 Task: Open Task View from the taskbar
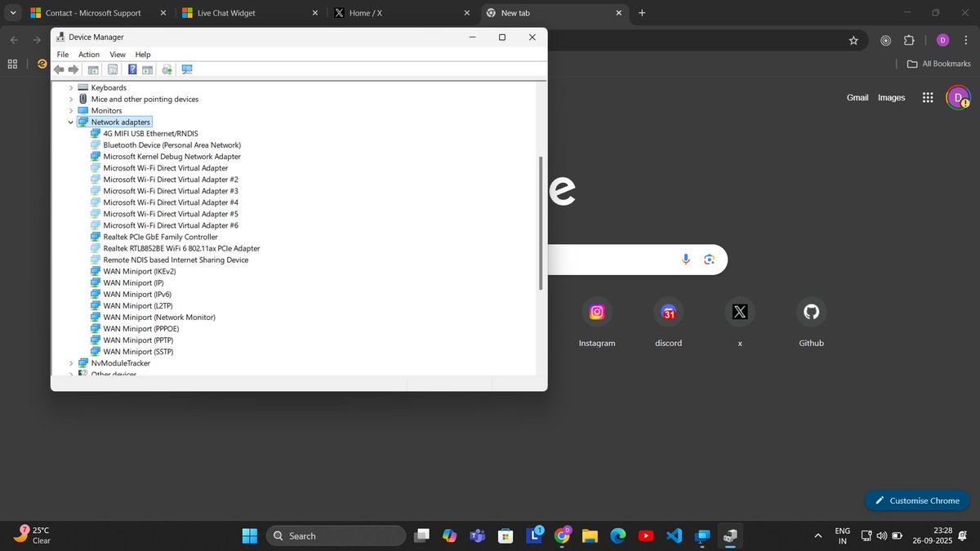[421, 535]
